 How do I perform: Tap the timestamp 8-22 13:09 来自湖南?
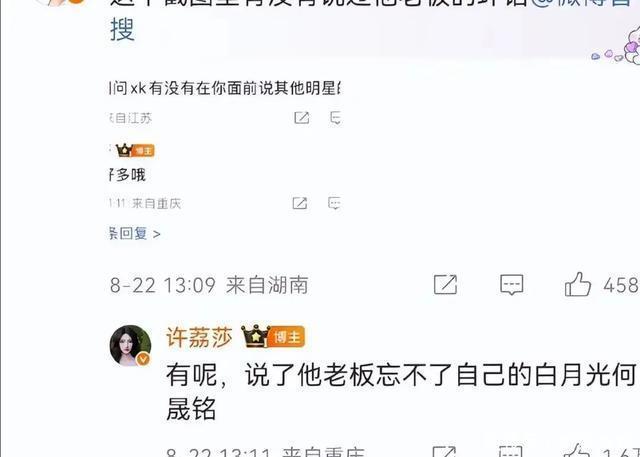coord(209,285)
